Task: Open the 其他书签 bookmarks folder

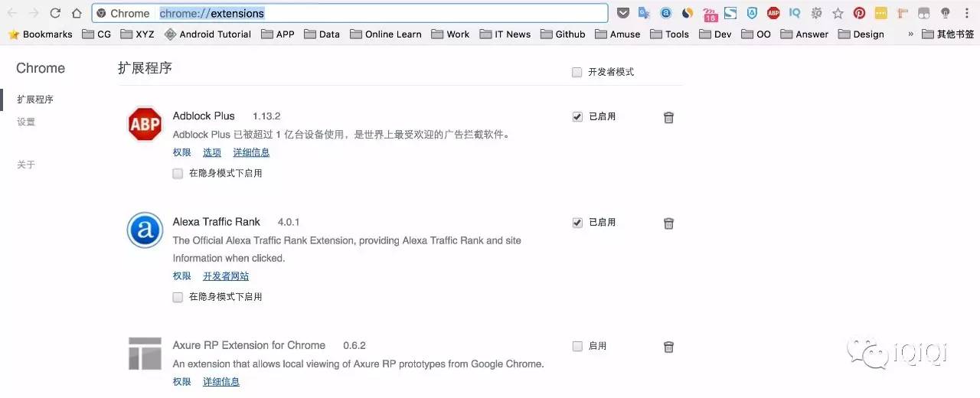Action: (x=949, y=34)
